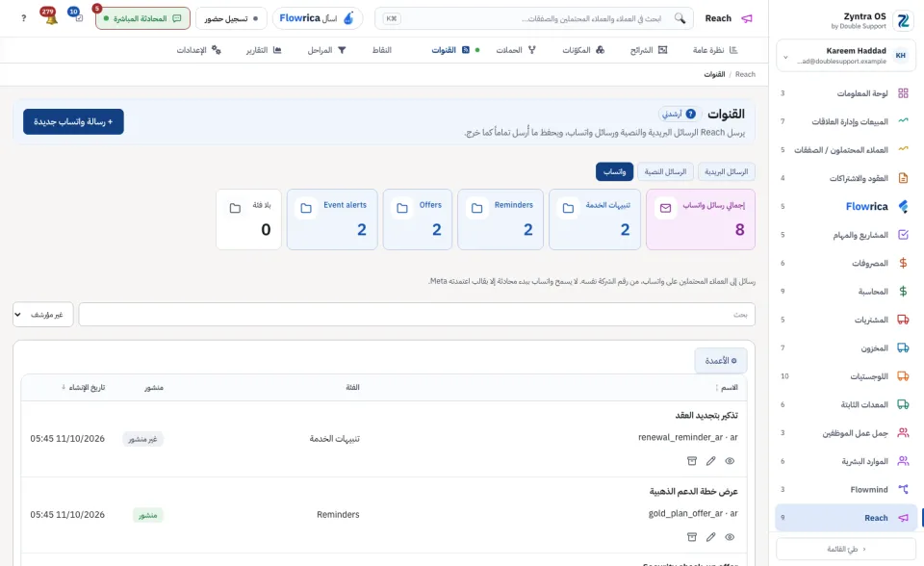Open المصروفات sidebar item
924x566 pixels.
(846, 263)
